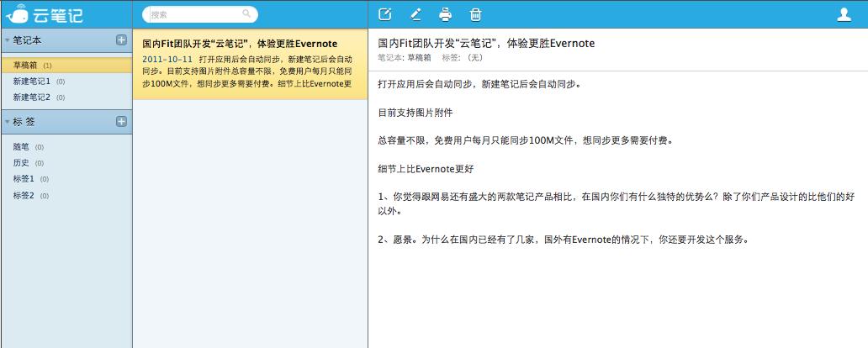This screenshot has height=348, width=868.
Task: Add a new tag with plus button
Action: [121, 121]
